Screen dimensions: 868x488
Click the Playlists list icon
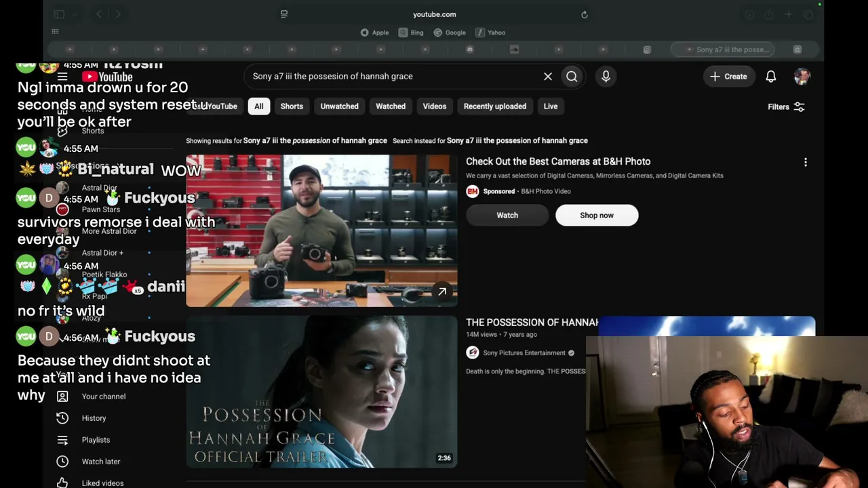click(62, 440)
